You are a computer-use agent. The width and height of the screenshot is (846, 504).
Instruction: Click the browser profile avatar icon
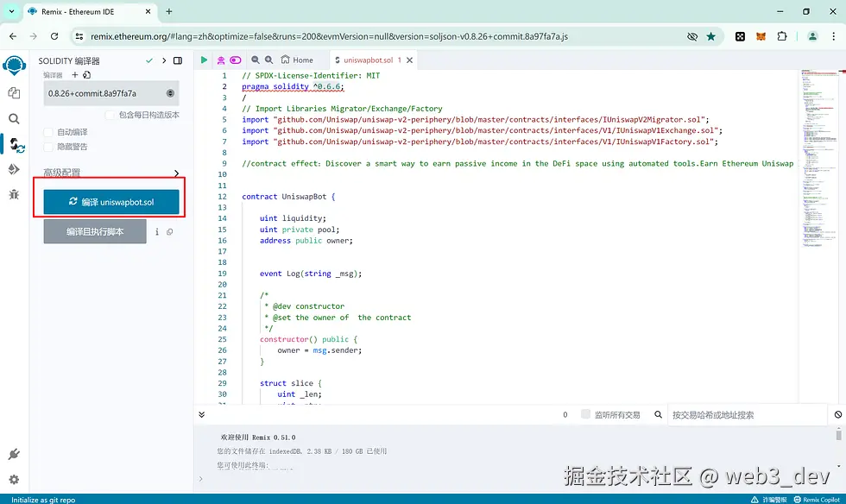[812, 36]
